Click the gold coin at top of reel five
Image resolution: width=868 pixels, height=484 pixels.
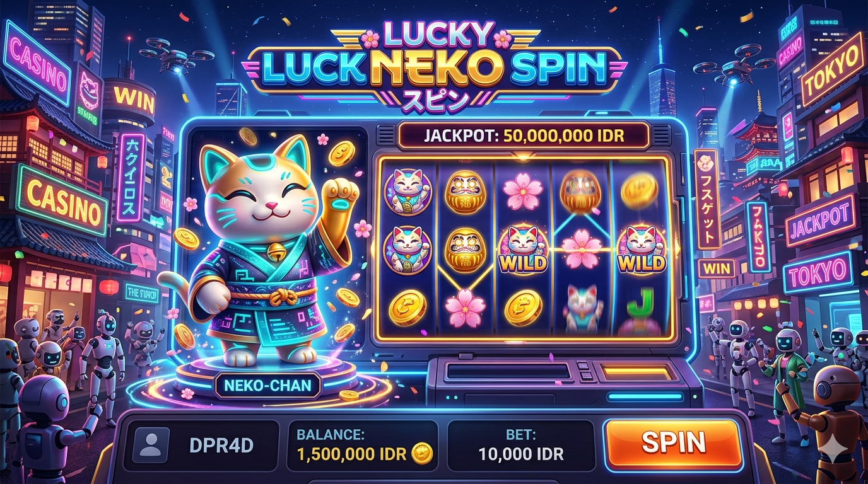click(x=639, y=191)
